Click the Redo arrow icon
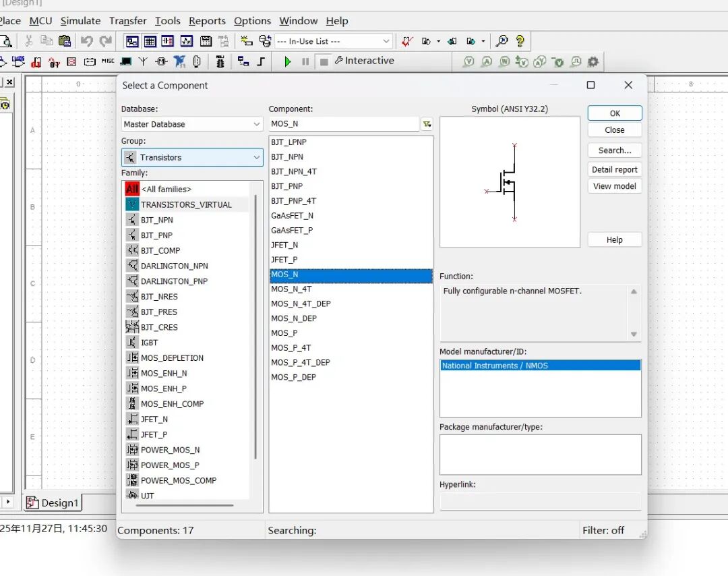Viewport: 728px width, 576px height. coord(106,41)
